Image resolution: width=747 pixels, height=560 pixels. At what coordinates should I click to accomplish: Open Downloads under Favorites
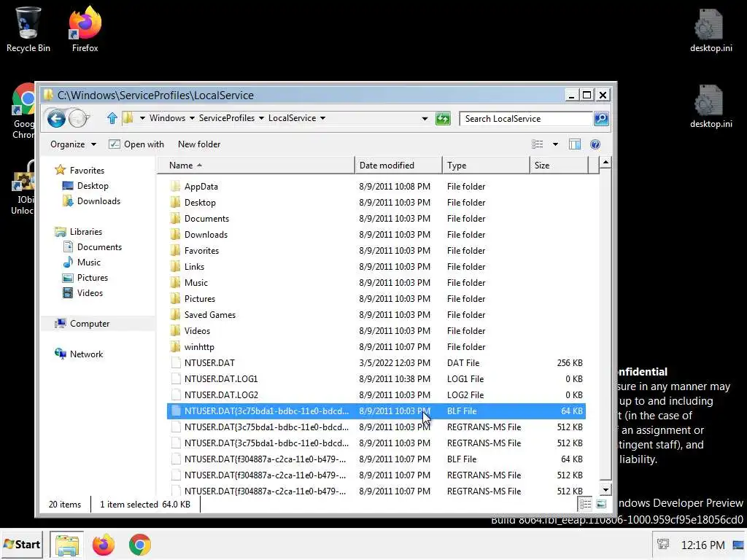(x=91, y=201)
